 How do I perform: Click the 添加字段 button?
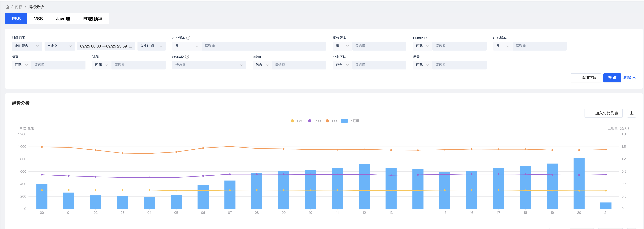tap(586, 78)
